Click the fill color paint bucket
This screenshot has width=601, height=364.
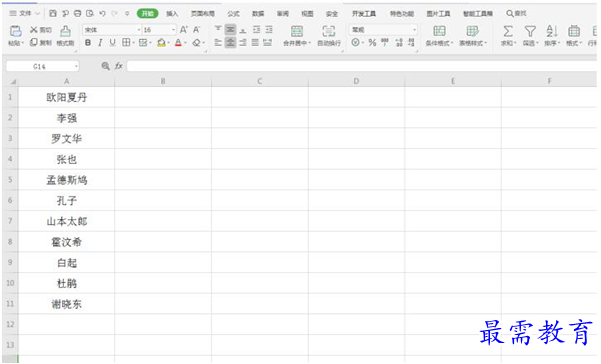click(x=161, y=43)
